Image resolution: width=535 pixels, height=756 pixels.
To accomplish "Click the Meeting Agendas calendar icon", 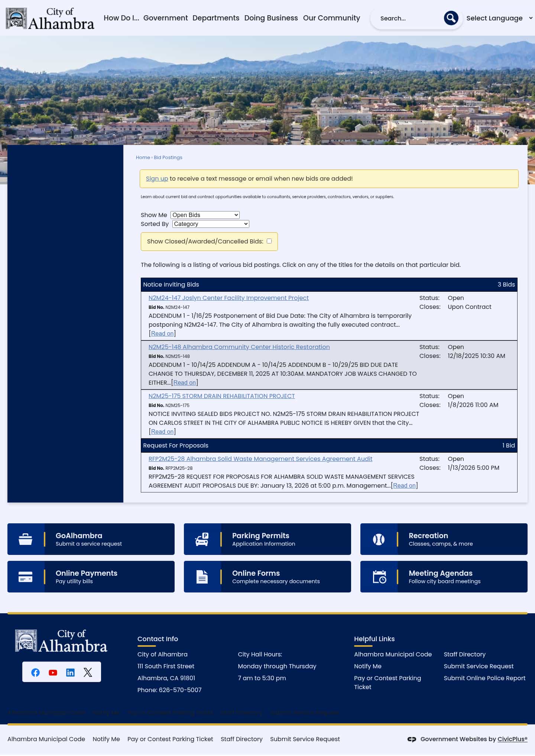I will point(379,577).
